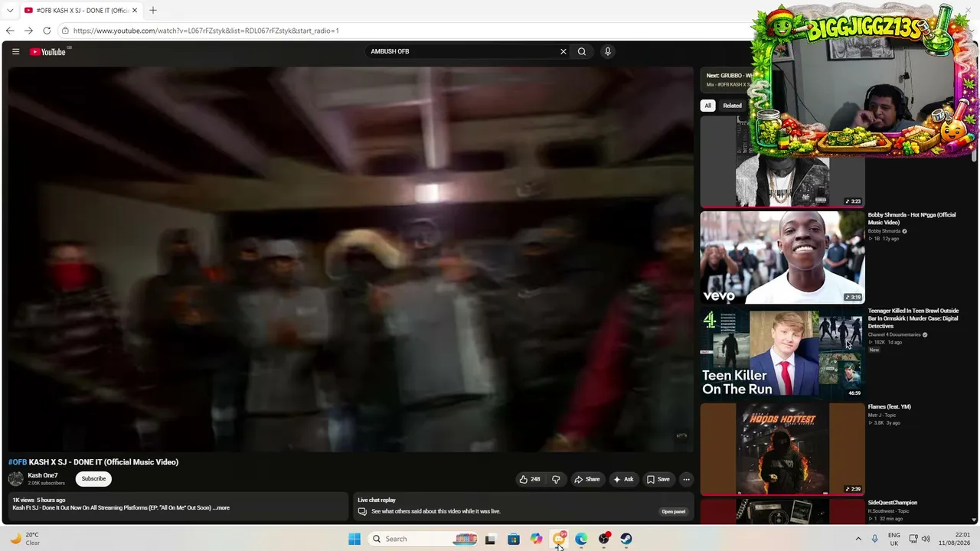The height and width of the screenshot is (551, 980).
Task: Expand the description with ...more
Action: (221, 507)
